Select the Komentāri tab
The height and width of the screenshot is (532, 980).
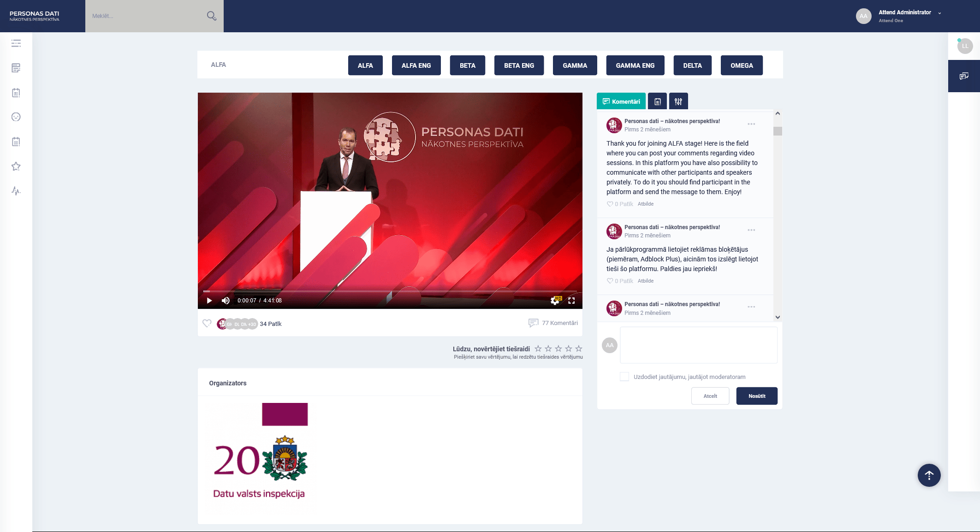(621, 101)
